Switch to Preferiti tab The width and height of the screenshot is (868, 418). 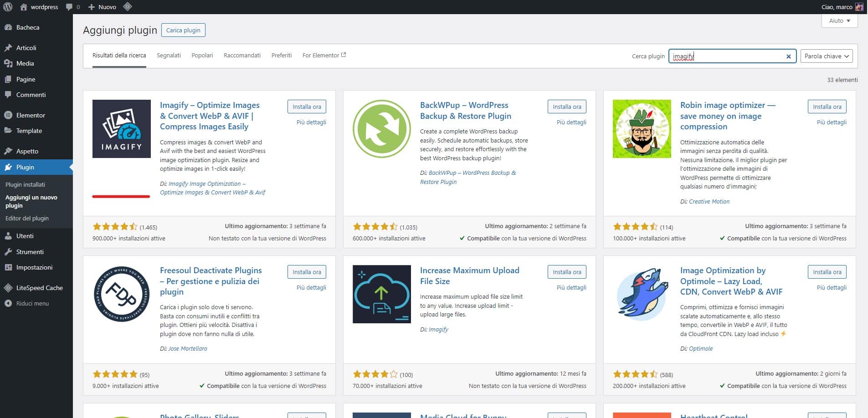click(x=282, y=55)
